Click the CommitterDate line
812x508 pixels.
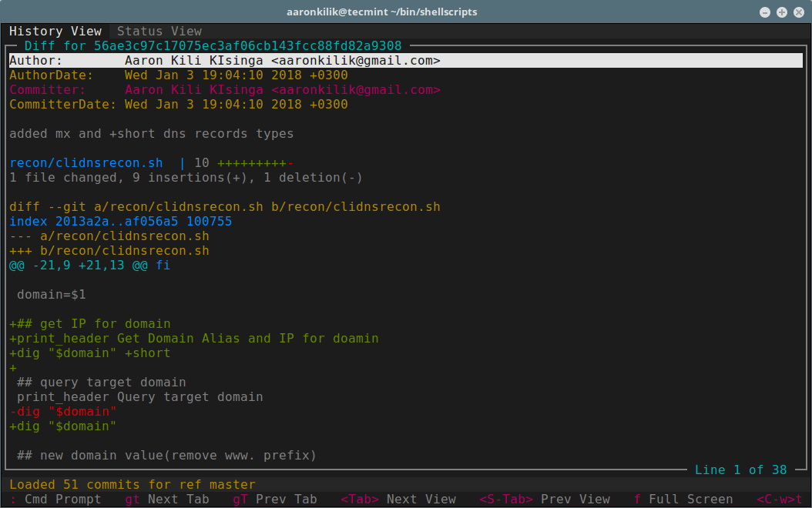pos(178,105)
